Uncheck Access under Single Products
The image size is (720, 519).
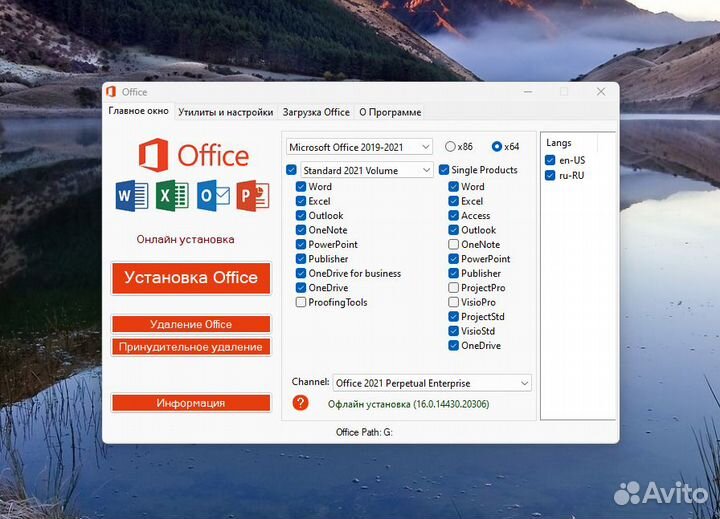[x=453, y=215]
